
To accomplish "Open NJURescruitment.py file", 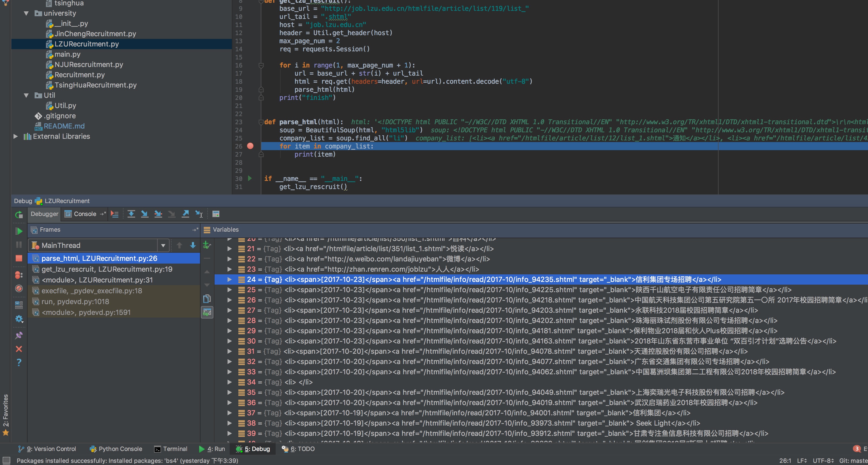I will click(x=85, y=65).
